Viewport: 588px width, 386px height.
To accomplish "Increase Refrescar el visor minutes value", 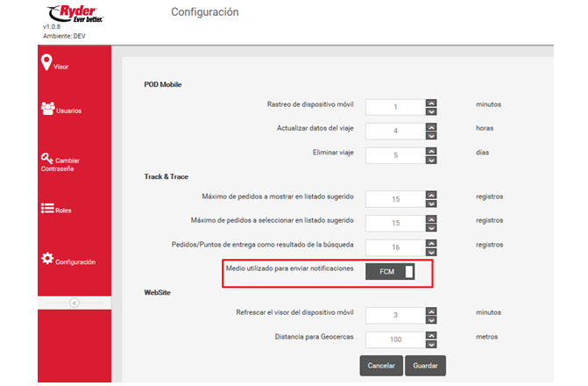I will 431,310.
